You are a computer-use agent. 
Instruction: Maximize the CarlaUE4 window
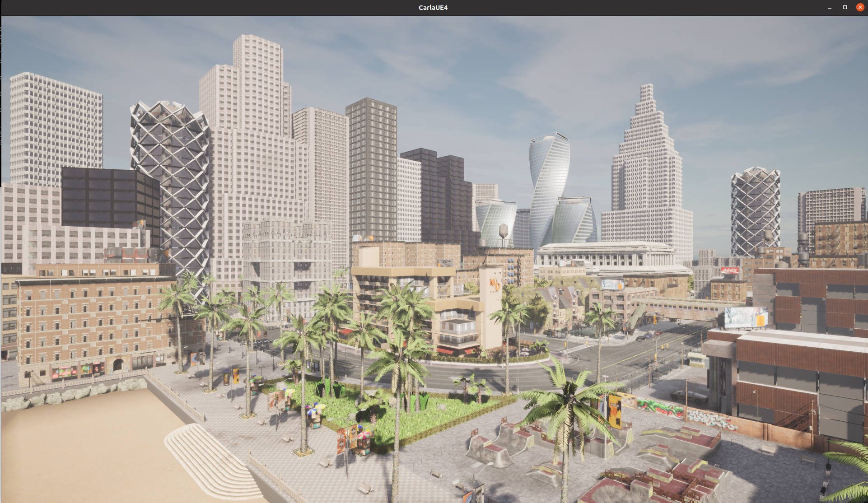(x=845, y=7)
